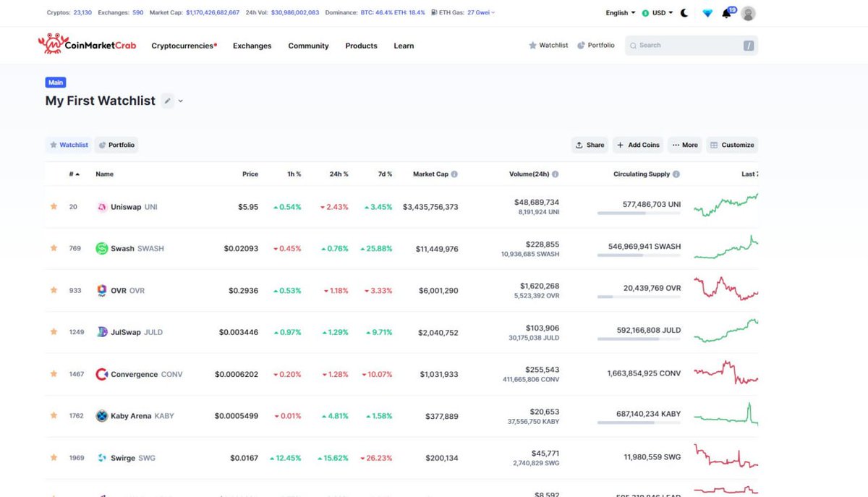868x497 pixels.
Task: Click JulSwap circulating supply progress bar
Action: coord(639,339)
